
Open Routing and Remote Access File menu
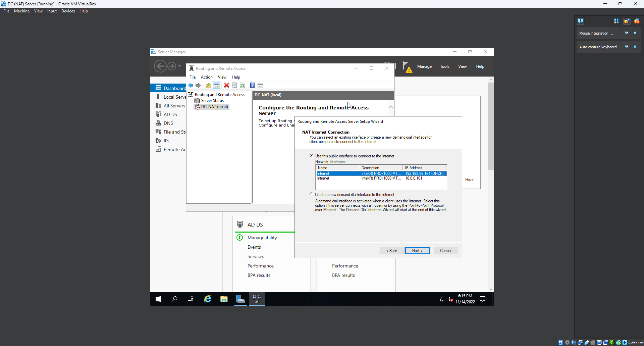pos(193,77)
